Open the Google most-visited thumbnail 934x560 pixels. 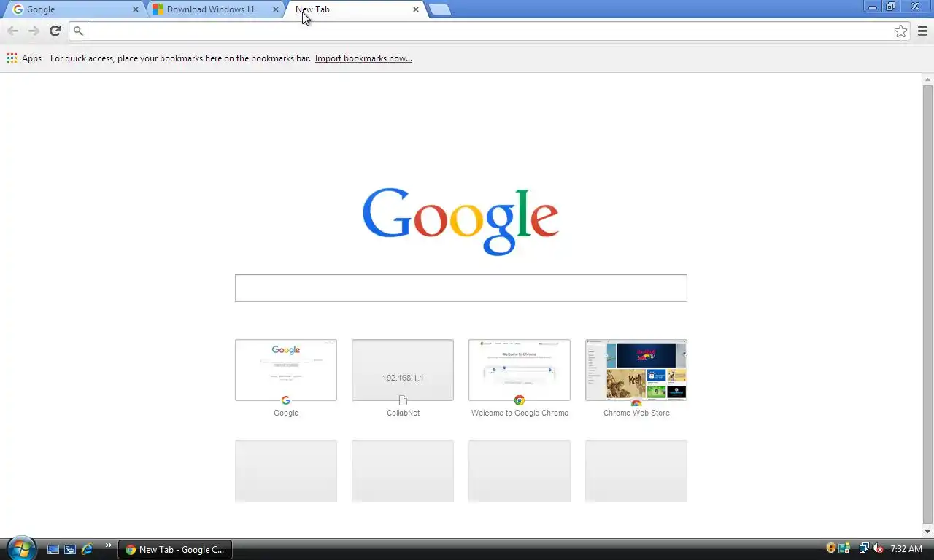pyautogui.click(x=286, y=370)
